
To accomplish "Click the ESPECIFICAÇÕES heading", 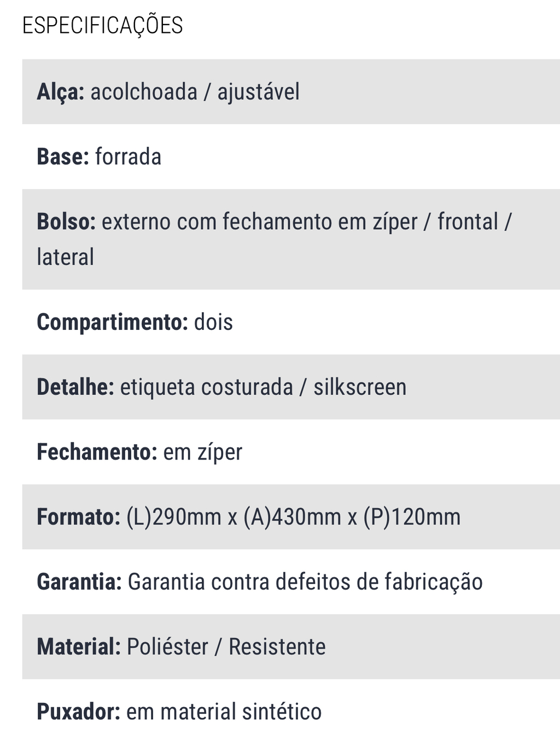I will click(x=102, y=26).
